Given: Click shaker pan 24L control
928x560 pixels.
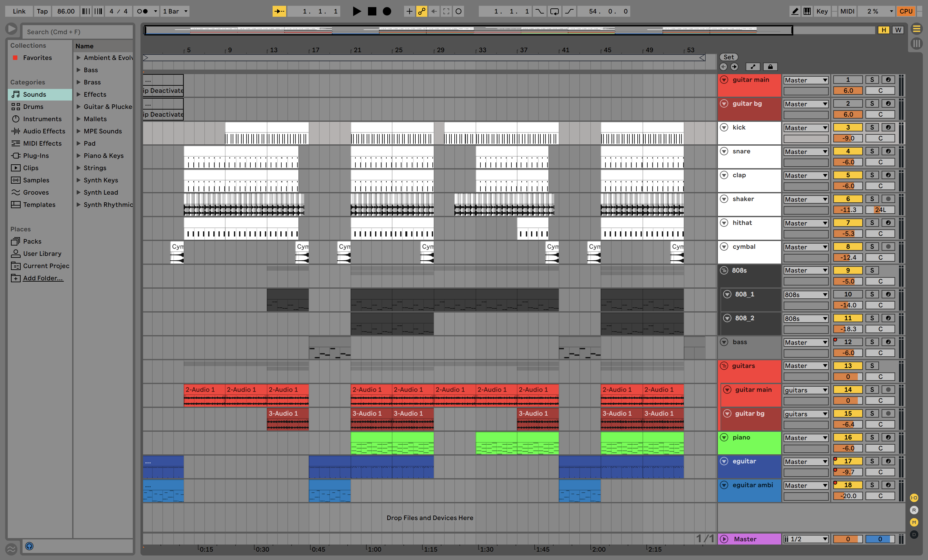Looking at the screenshot, I should (x=880, y=210).
